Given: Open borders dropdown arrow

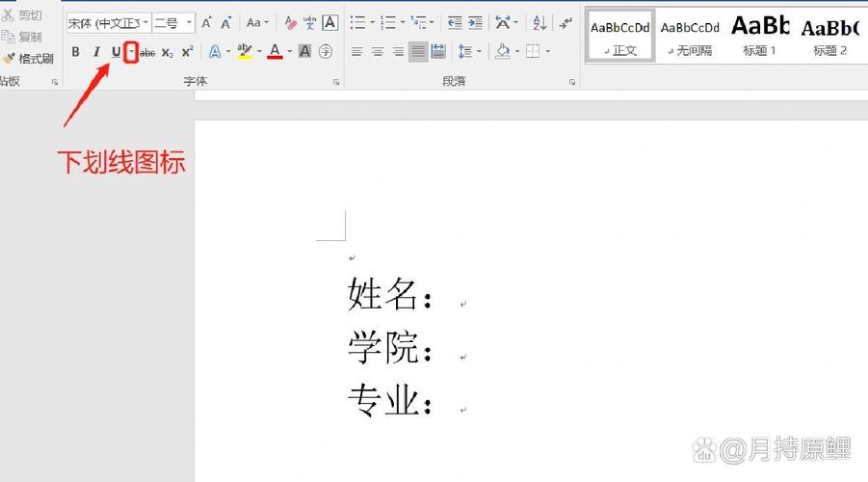Looking at the screenshot, I should tap(547, 51).
